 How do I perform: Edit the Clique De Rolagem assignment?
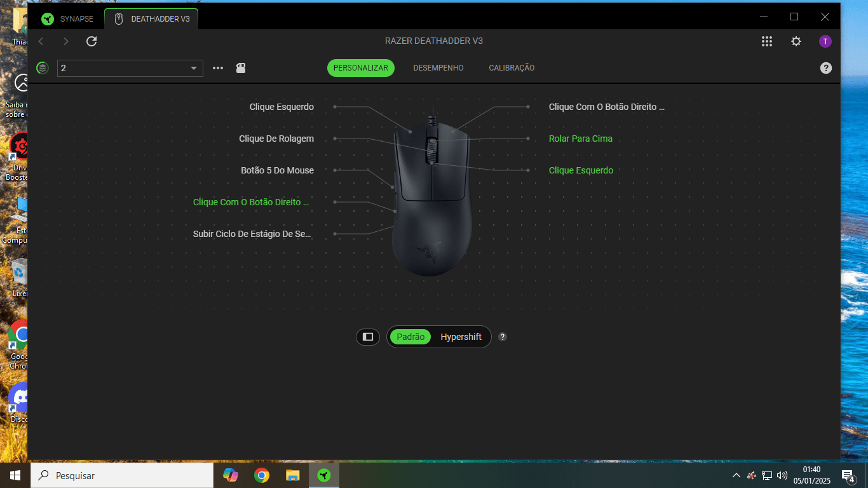pyautogui.click(x=276, y=139)
